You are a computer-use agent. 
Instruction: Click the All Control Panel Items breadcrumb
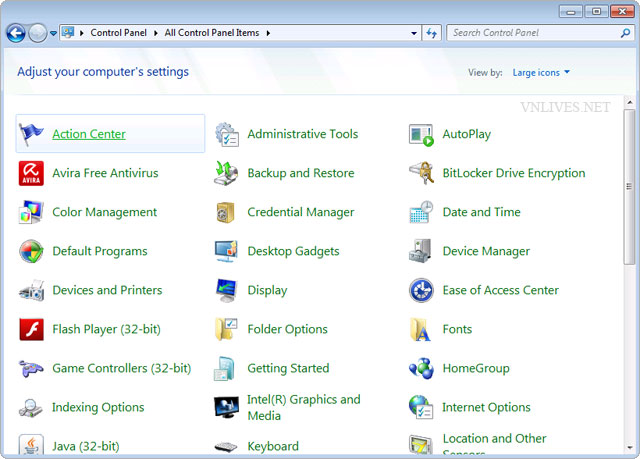tap(212, 33)
